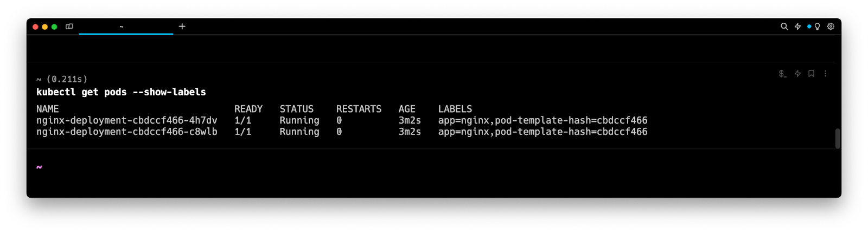Open the split panes icon beside window controls

point(69,27)
